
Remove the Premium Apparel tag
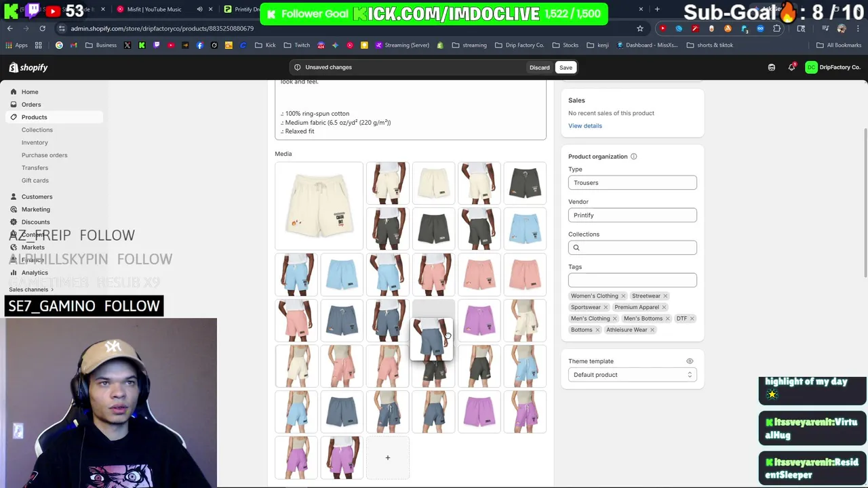click(664, 307)
